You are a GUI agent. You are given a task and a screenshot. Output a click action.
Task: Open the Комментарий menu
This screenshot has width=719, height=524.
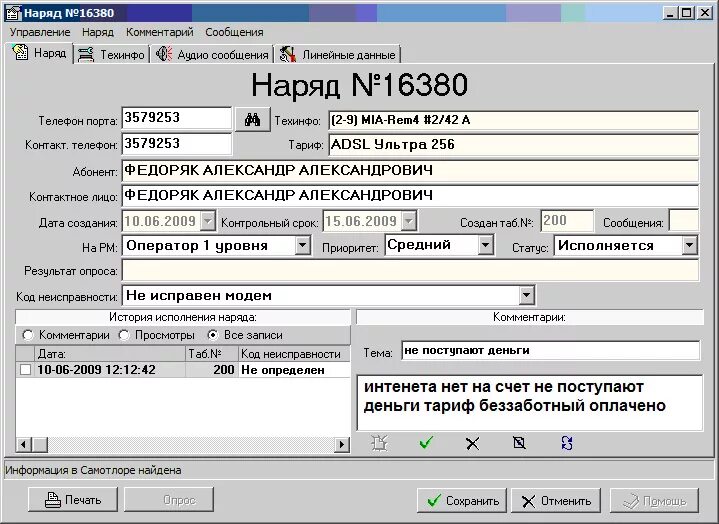point(160,32)
